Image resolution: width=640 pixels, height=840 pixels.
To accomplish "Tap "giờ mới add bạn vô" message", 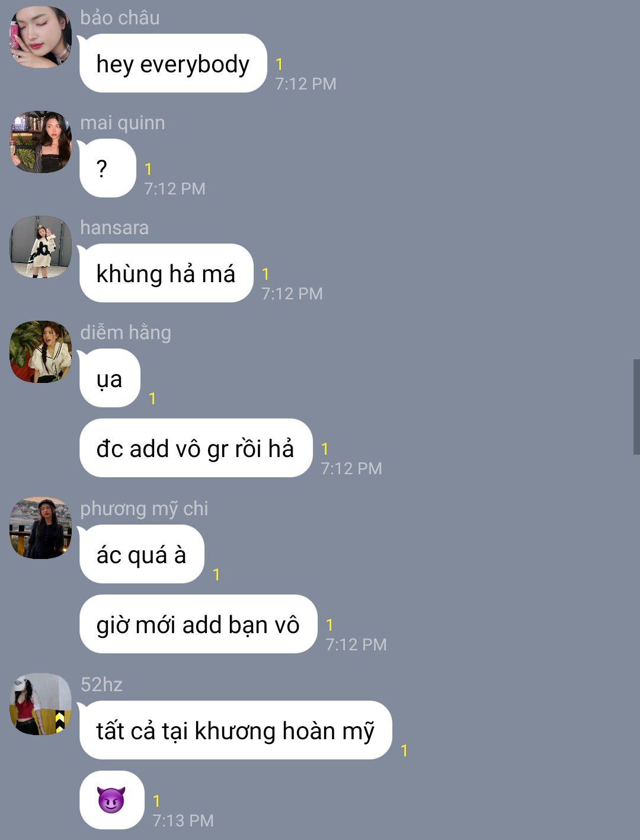I will coord(199,624).
